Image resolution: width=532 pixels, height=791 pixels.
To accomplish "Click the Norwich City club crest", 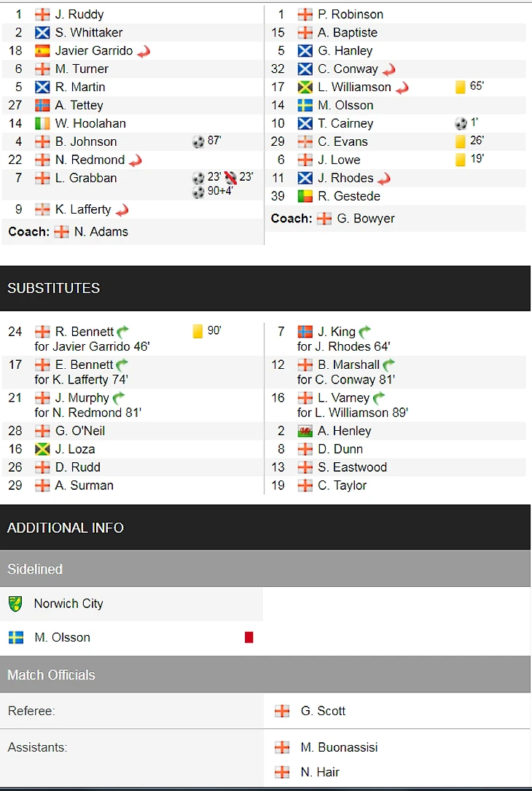I will (15, 604).
